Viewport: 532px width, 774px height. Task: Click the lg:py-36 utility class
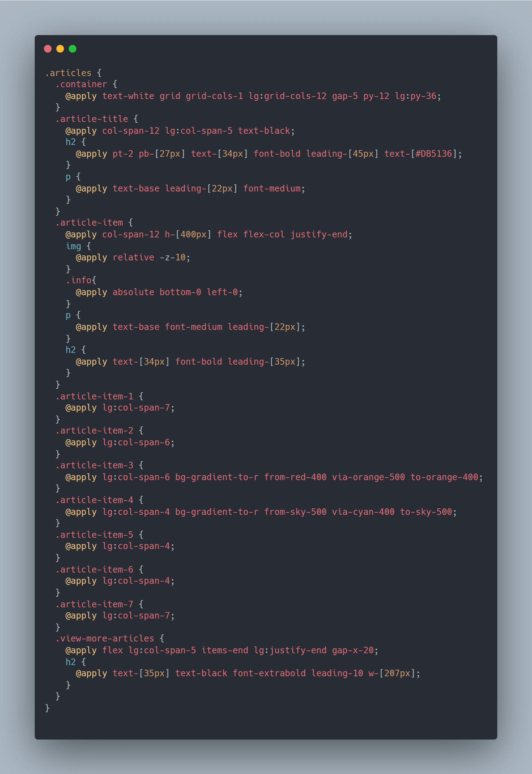point(415,96)
